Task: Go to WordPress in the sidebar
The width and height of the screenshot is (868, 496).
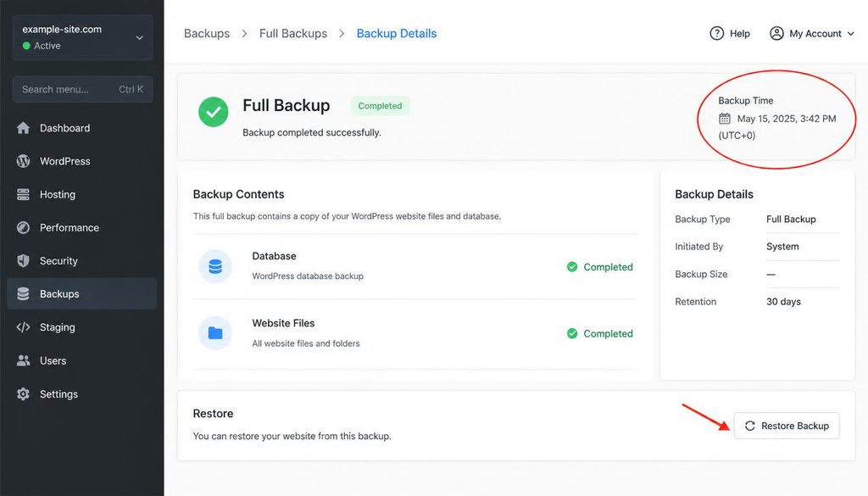Action: click(82, 161)
